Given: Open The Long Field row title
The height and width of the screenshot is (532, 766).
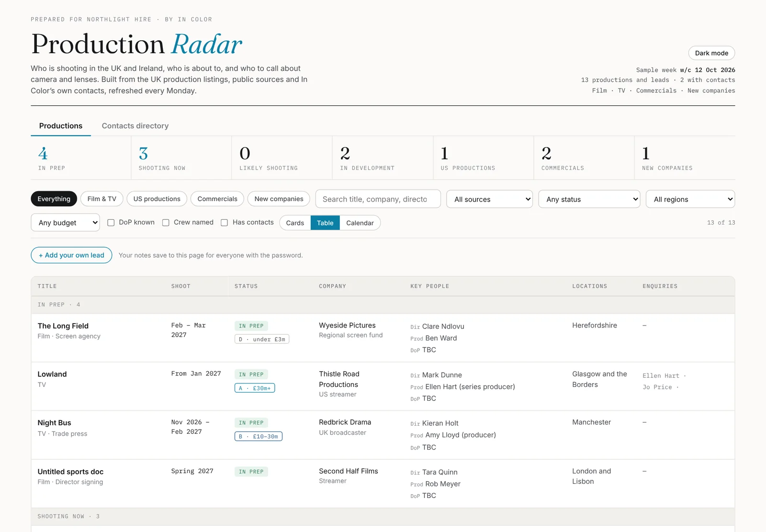Looking at the screenshot, I should coord(63,326).
